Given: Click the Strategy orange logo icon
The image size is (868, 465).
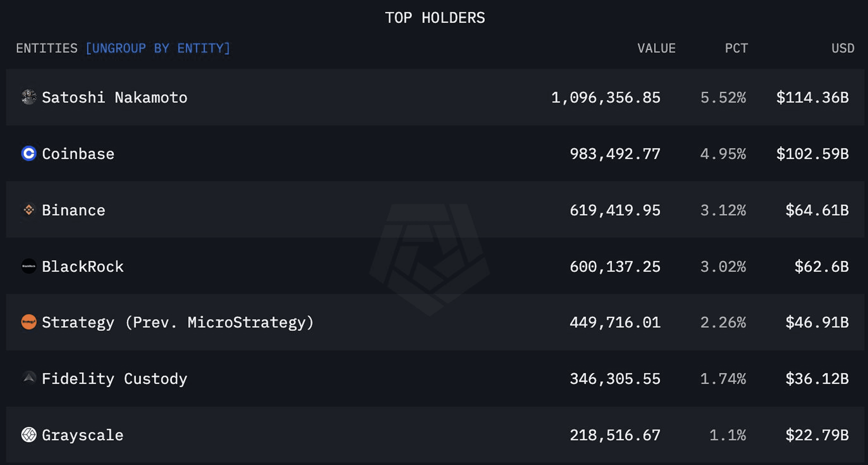Looking at the screenshot, I should [x=29, y=322].
